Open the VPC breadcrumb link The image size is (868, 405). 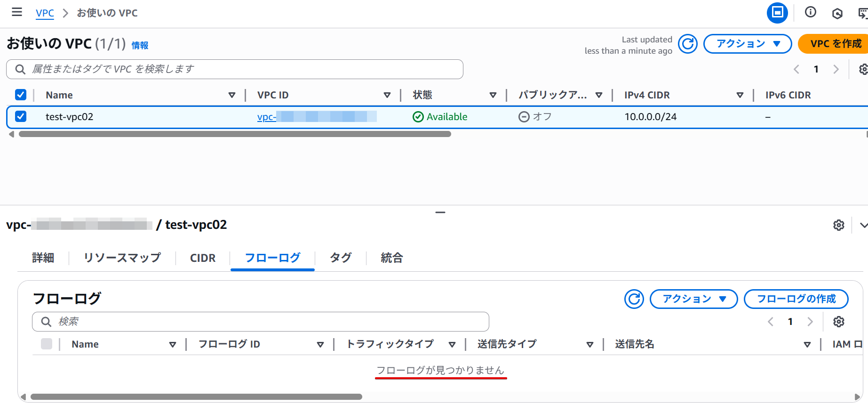tap(45, 13)
